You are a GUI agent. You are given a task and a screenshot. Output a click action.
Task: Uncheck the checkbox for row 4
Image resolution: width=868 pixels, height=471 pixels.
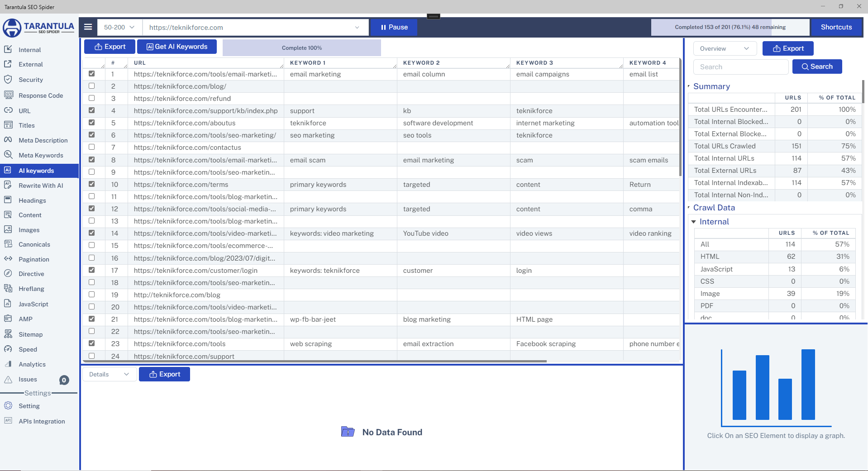tap(92, 110)
